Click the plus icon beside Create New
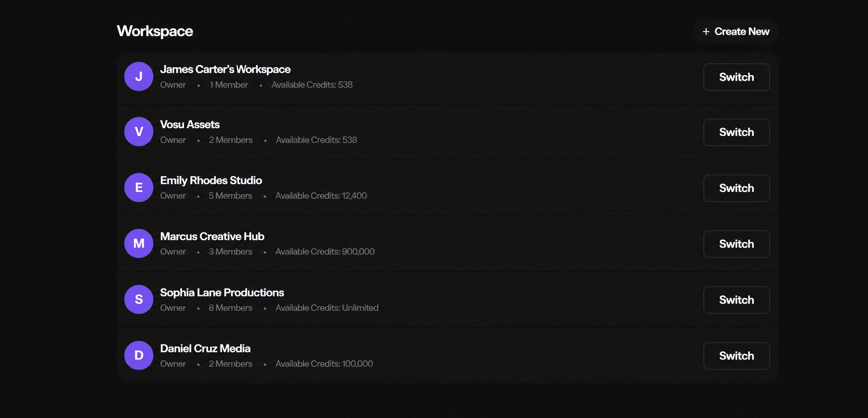This screenshot has width=868, height=418. tap(706, 32)
